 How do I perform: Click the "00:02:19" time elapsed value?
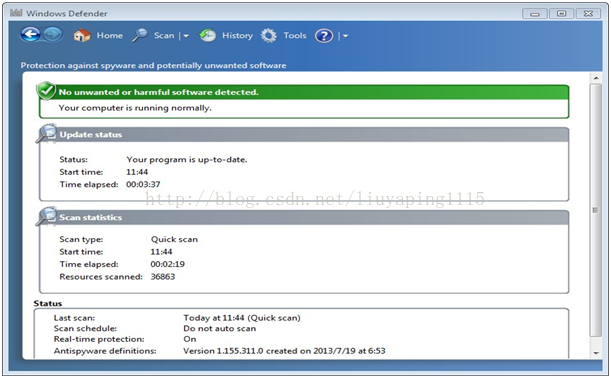pyautogui.click(x=168, y=264)
